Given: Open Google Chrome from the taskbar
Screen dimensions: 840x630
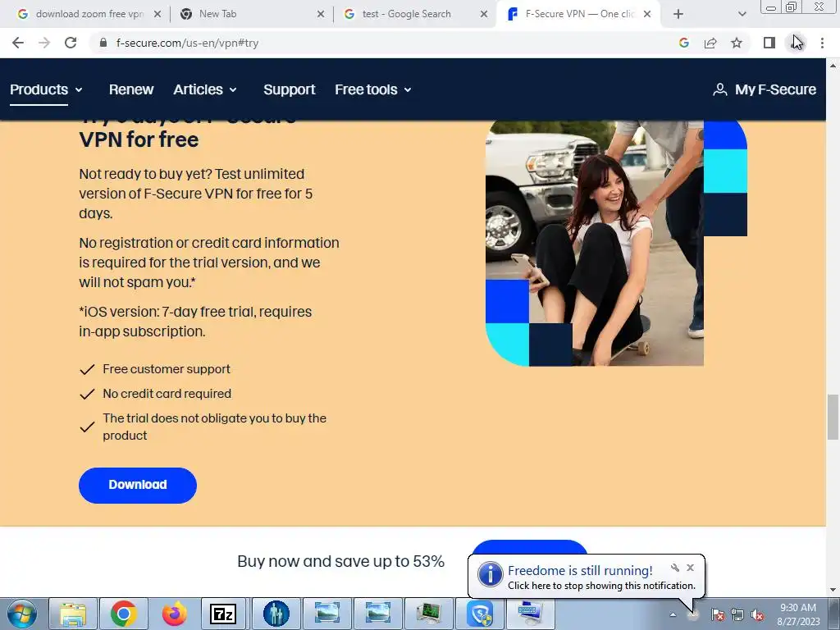Looking at the screenshot, I should click(124, 614).
